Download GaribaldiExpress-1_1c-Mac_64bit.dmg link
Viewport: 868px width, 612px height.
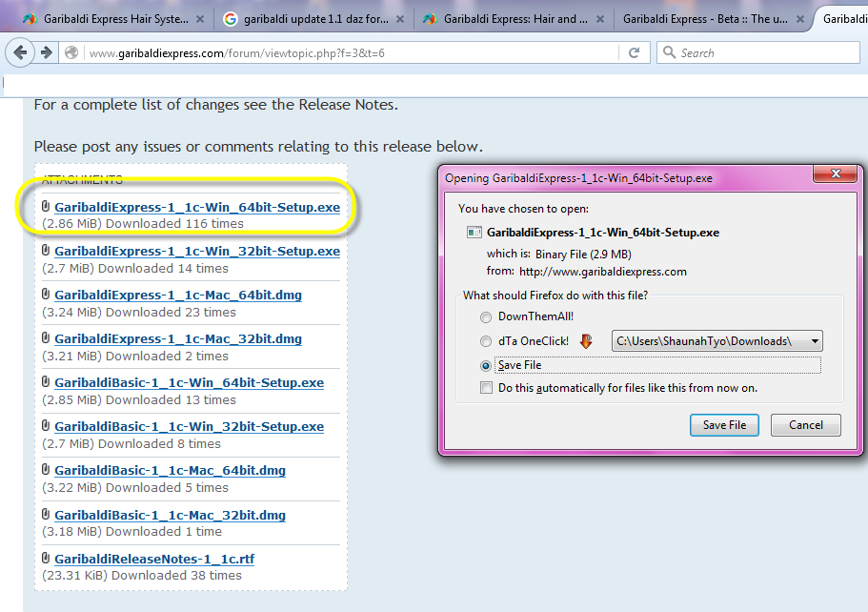(177, 295)
